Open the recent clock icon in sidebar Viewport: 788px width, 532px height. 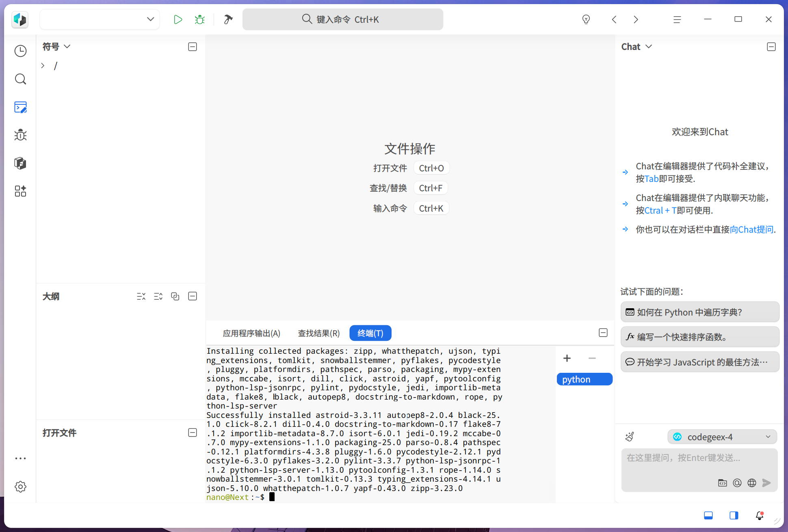coord(20,51)
